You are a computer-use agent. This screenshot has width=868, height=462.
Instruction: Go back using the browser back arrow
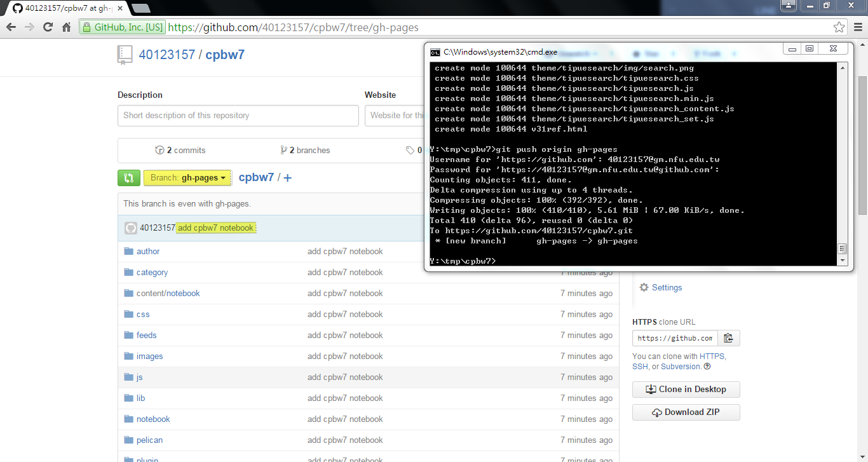click(x=11, y=27)
